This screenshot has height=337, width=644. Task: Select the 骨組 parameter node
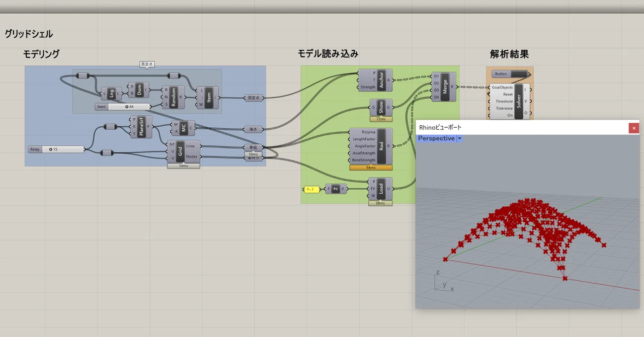[254, 147]
